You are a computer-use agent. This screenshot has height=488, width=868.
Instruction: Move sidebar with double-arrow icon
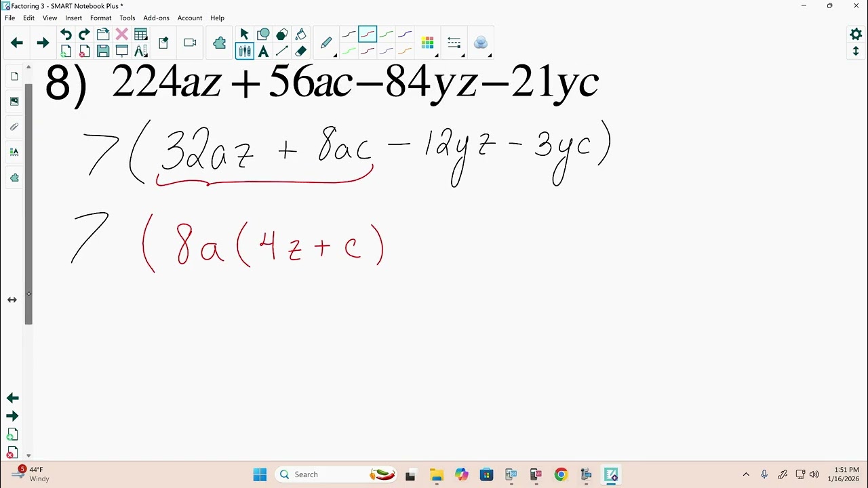point(12,300)
